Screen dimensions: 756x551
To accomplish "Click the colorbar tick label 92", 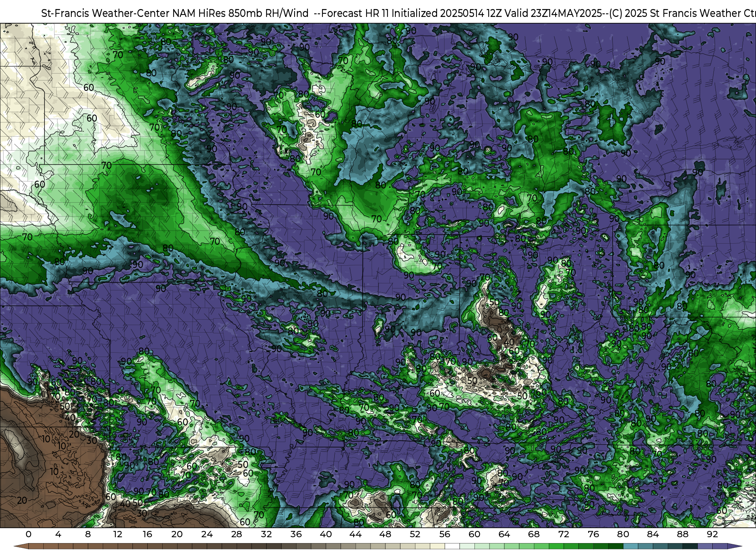I will click(712, 534).
